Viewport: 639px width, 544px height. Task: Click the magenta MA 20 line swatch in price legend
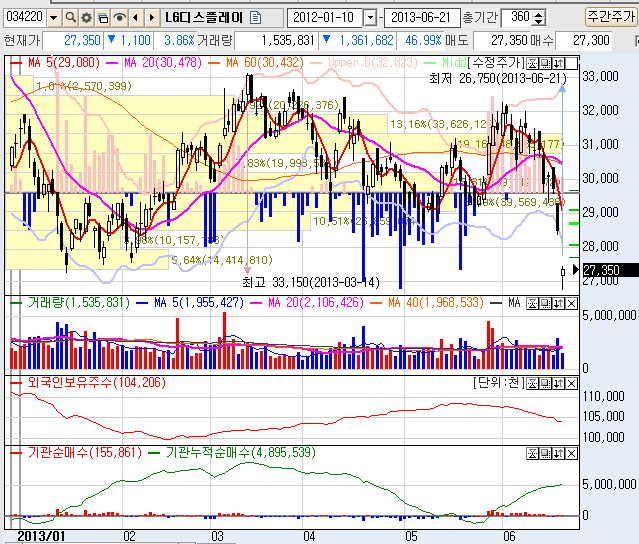(x=112, y=63)
